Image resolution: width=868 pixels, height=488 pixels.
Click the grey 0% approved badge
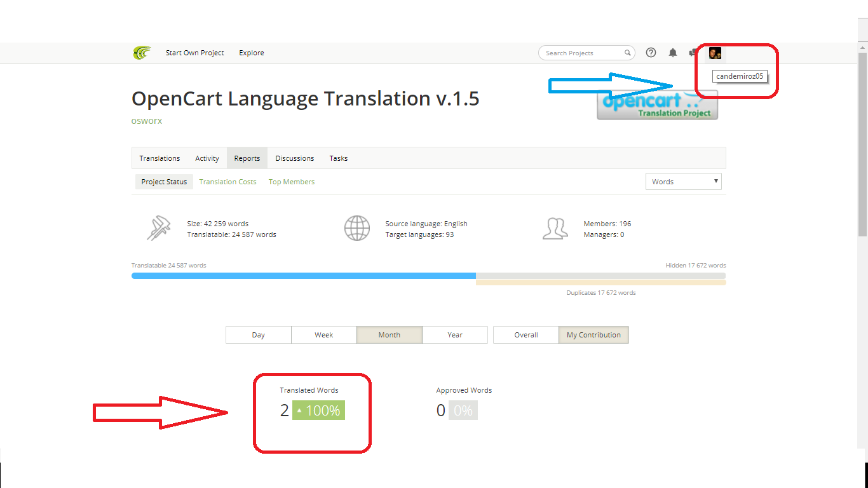[463, 410]
